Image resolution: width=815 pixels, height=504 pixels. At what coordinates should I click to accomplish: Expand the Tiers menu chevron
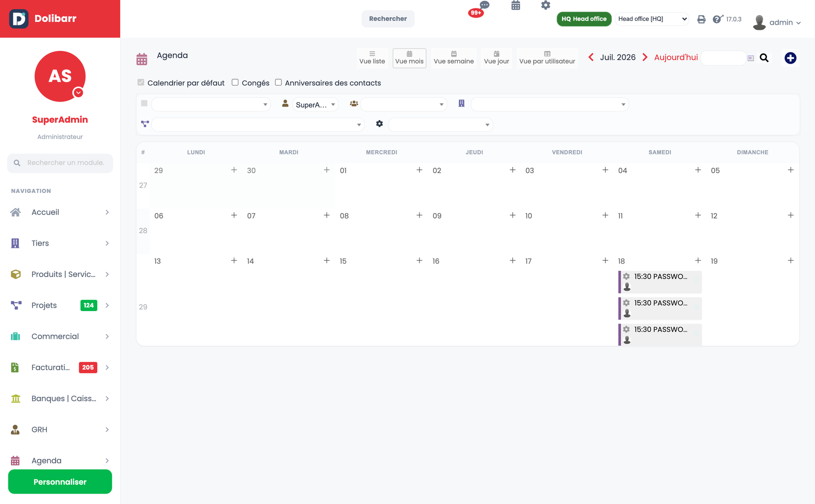click(107, 243)
